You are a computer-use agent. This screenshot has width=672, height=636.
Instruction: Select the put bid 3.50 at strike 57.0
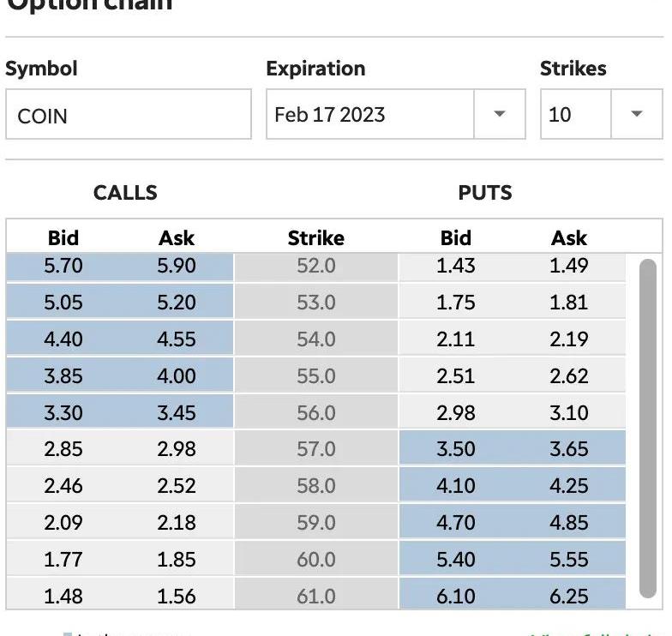pos(456,449)
